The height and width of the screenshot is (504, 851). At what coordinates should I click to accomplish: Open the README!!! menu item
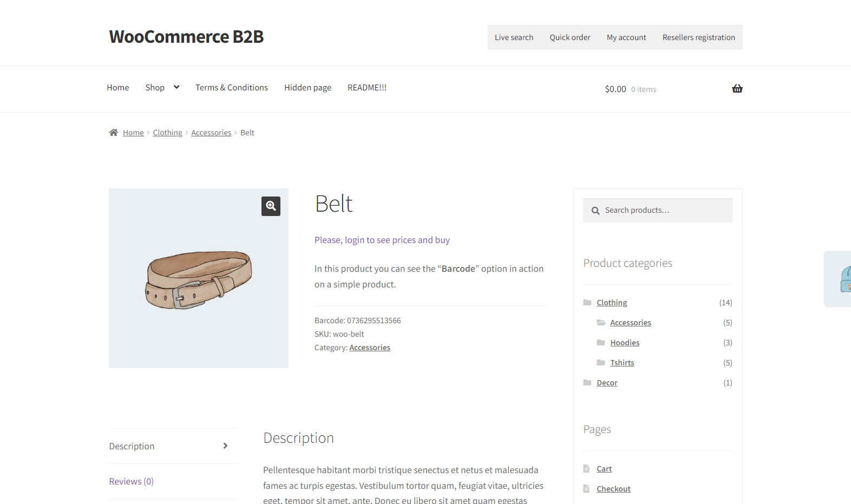pos(367,88)
